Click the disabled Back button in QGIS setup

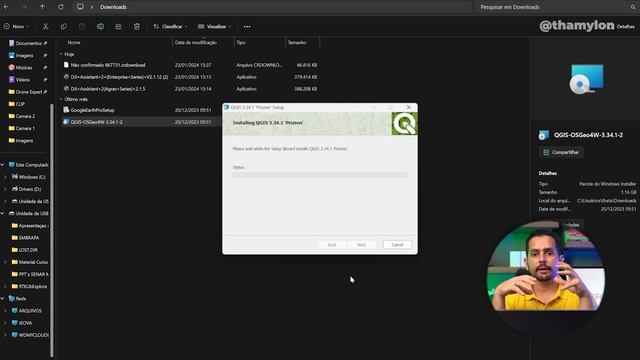[332, 244]
